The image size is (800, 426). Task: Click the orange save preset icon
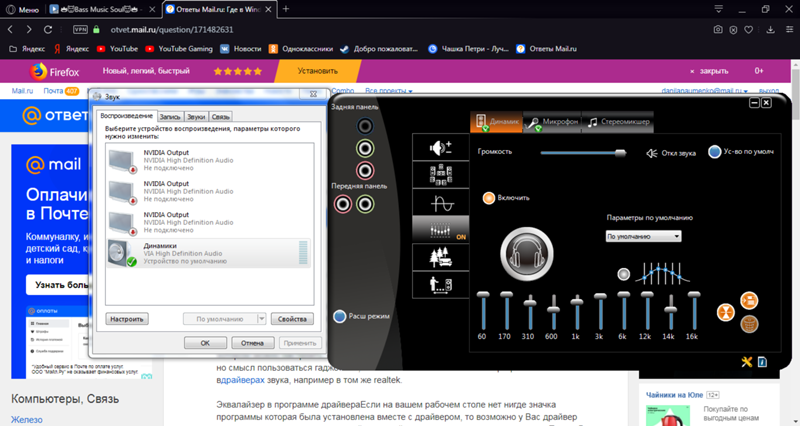pyautogui.click(x=749, y=300)
